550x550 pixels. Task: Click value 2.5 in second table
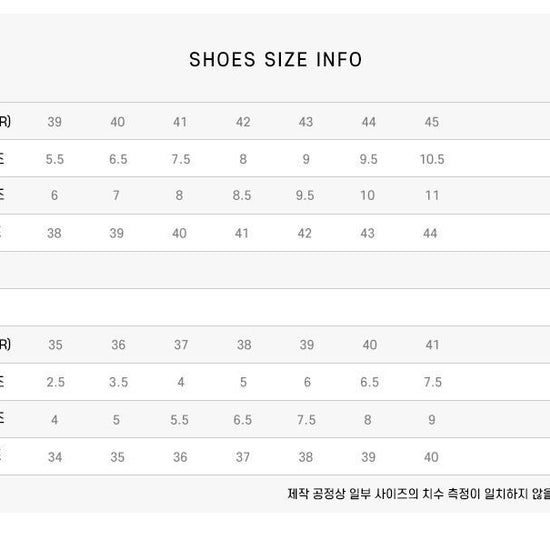click(x=56, y=382)
